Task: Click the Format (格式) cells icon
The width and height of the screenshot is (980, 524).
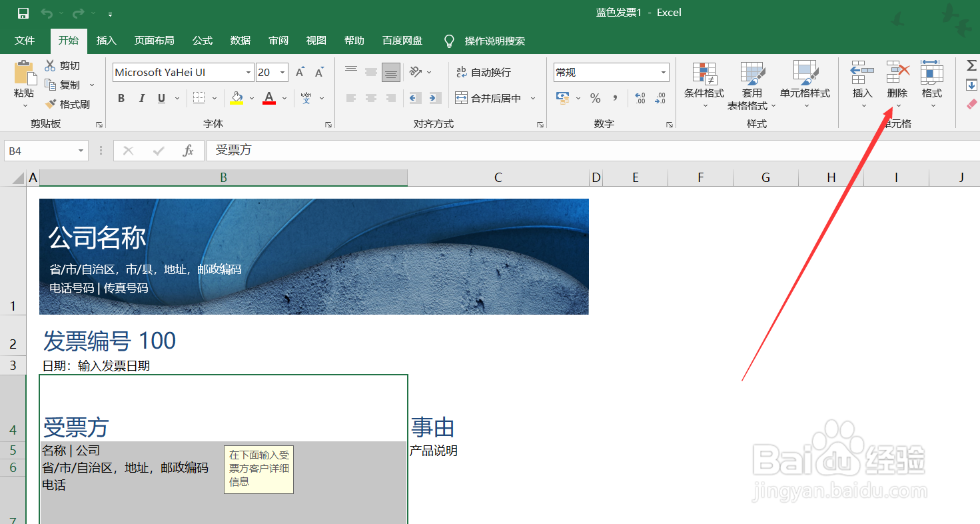Action: click(932, 72)
